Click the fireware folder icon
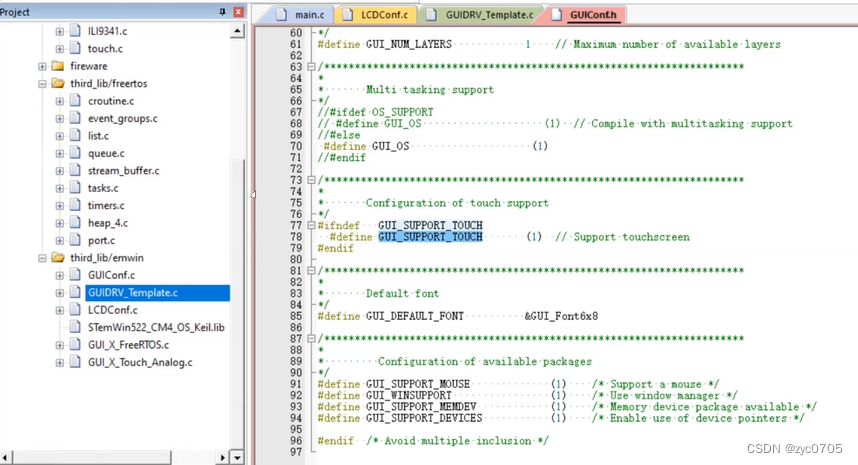858x465 pixels. coord(57,66)
